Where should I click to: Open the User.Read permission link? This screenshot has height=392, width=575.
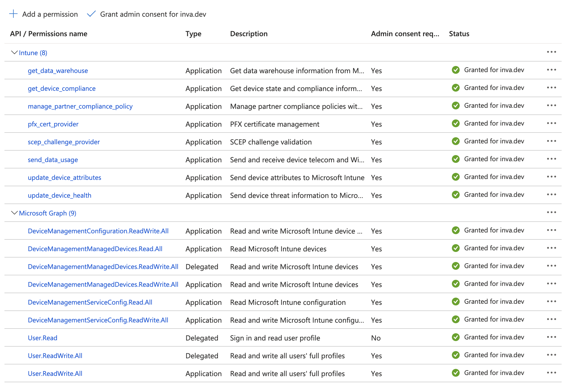click(42, 338)
